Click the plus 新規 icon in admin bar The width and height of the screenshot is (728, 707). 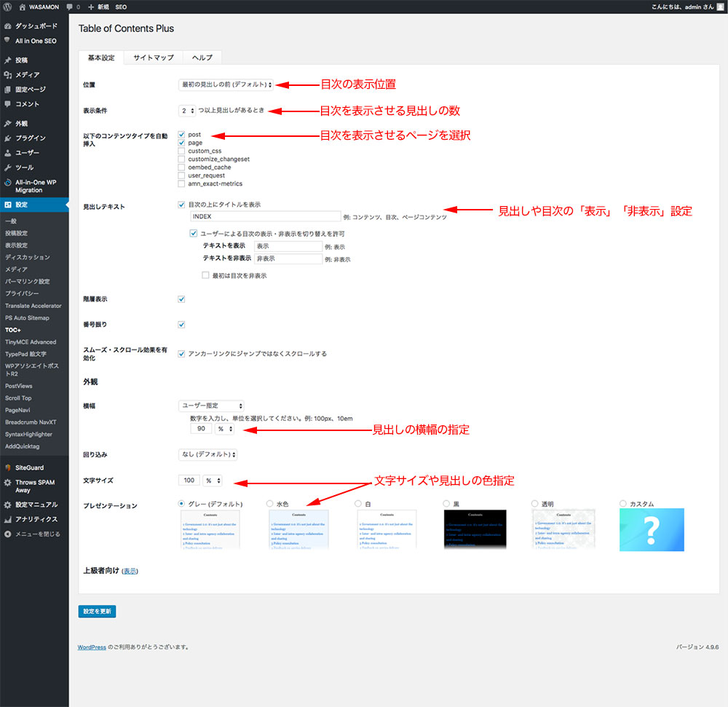pos(91,7)
